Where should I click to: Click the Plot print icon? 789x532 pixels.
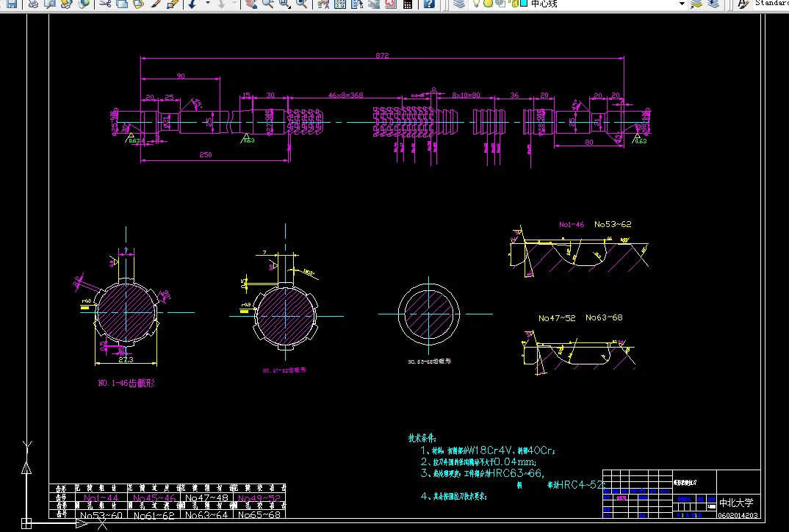click(x=33, y=4)
